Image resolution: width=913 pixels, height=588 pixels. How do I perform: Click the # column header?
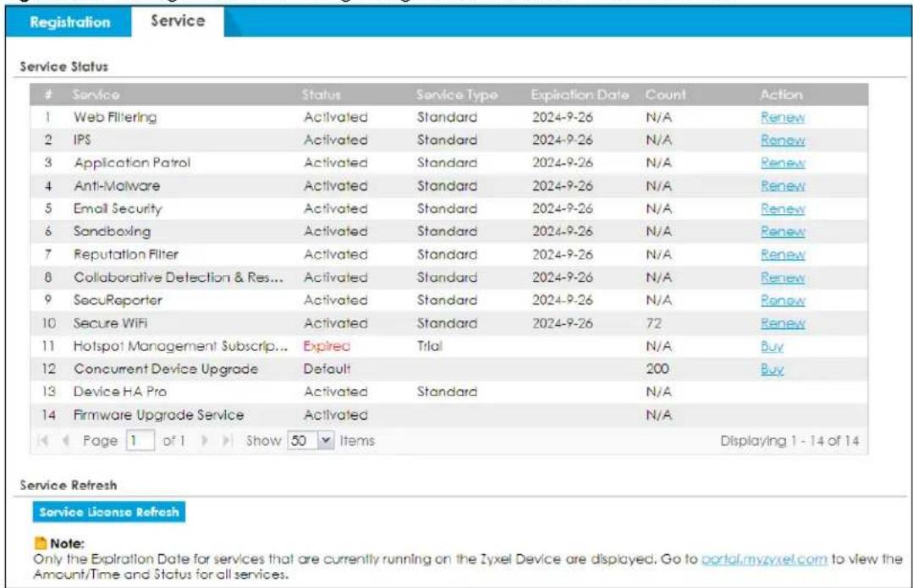47,94
